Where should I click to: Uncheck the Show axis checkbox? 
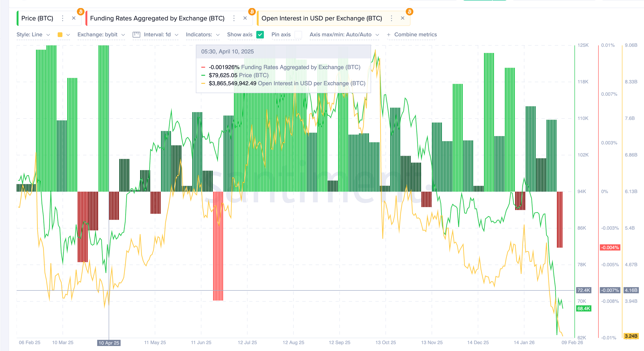260,34
